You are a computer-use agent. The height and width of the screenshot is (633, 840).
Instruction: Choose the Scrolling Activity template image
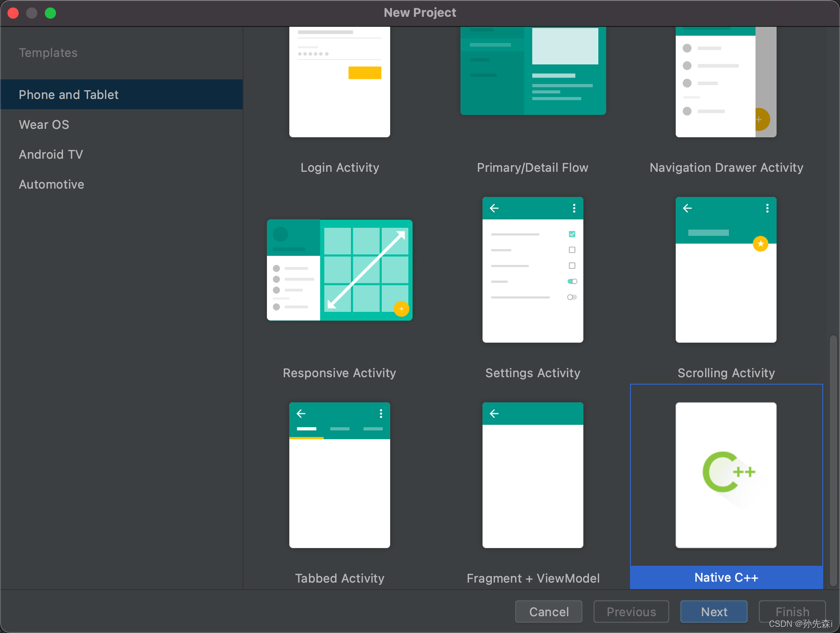click(726, 270)
